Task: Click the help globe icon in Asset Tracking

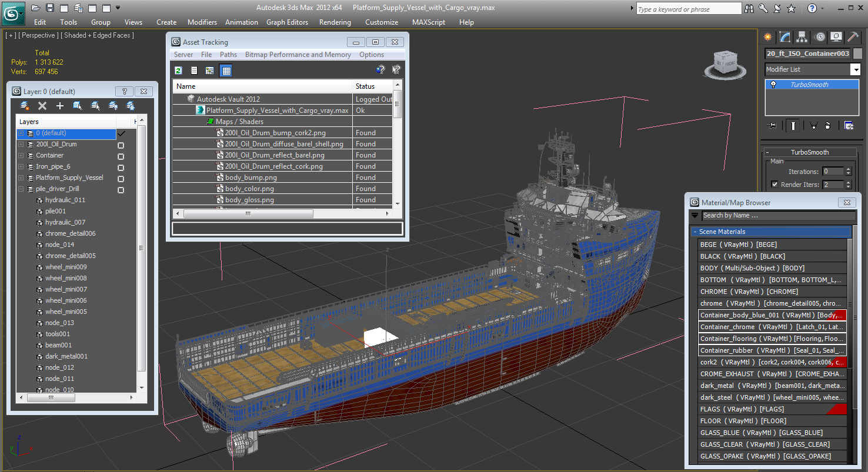Action: [381, 70]
